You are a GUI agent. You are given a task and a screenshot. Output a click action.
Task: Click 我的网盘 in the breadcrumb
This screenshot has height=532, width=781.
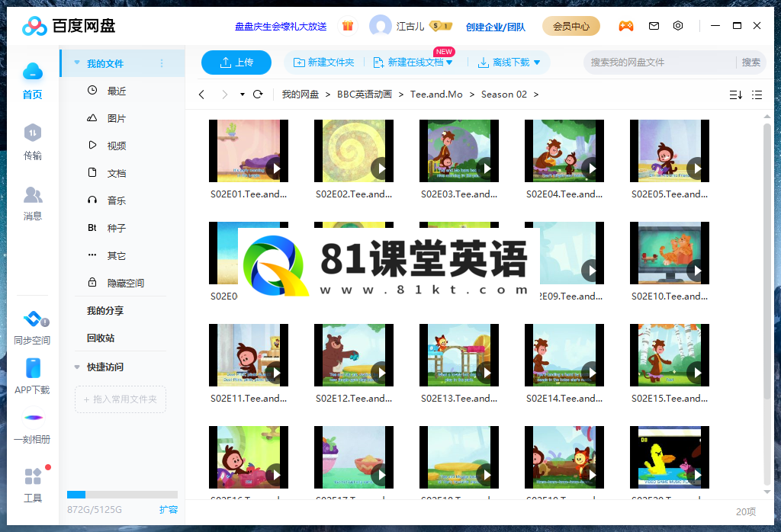[x=300, y=94]
